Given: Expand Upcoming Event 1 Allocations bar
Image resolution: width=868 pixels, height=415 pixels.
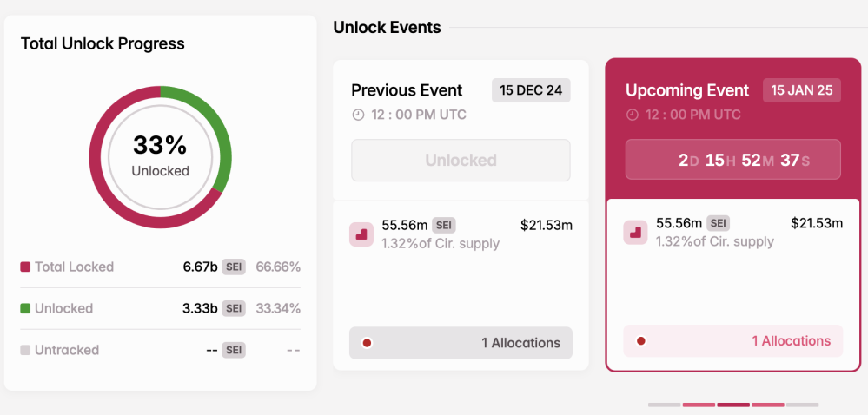Looking at the screenshot, I should 733,341.
